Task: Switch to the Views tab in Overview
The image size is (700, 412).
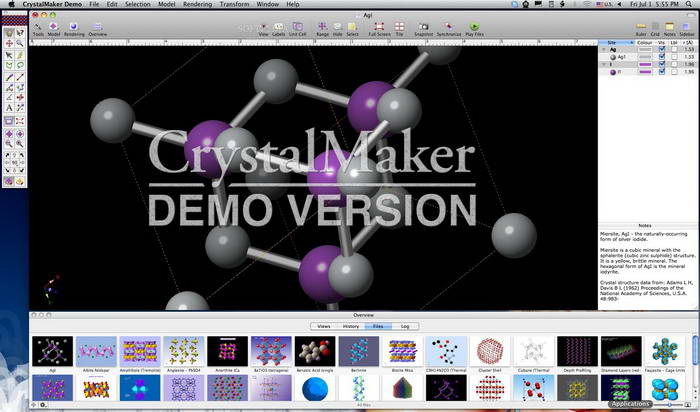Action: tap(324, 326)
